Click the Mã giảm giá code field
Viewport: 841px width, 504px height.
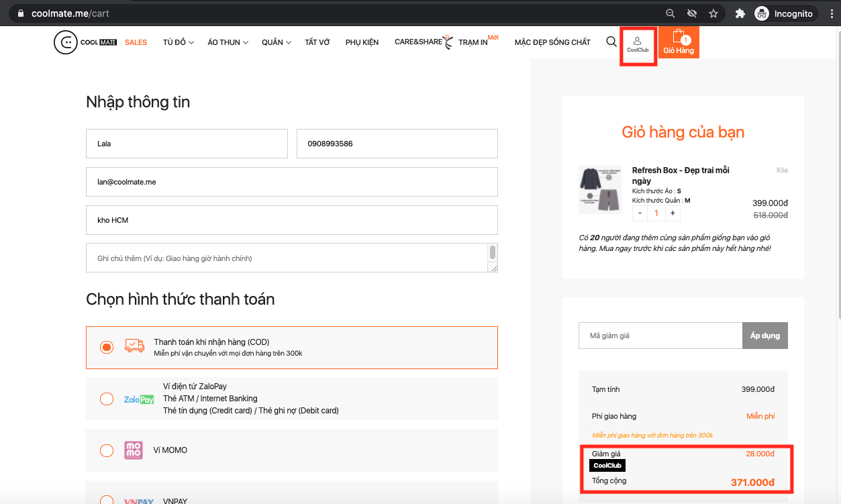(660, 336)
